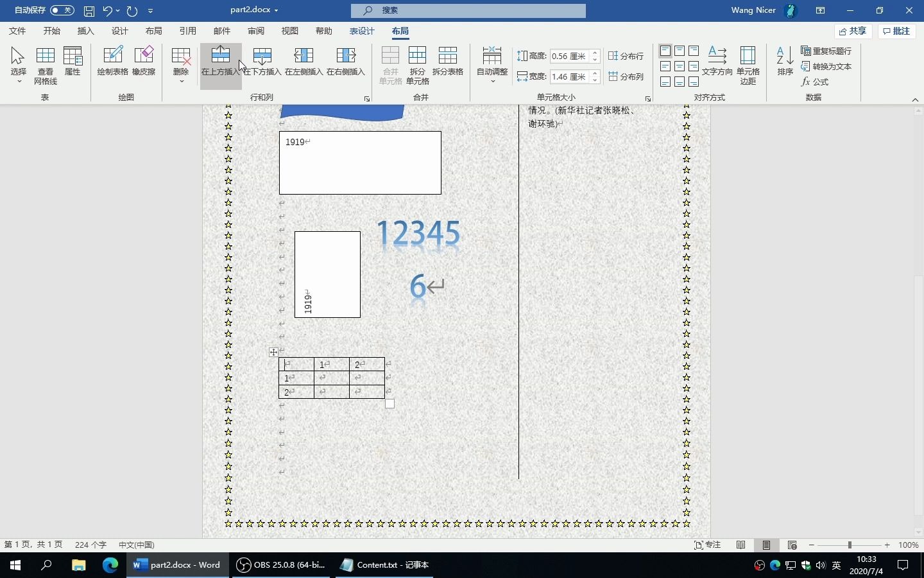Split cells using the 拆分单元格 icon
This screenshot has width=924, height=578.
tap(418, 61)
